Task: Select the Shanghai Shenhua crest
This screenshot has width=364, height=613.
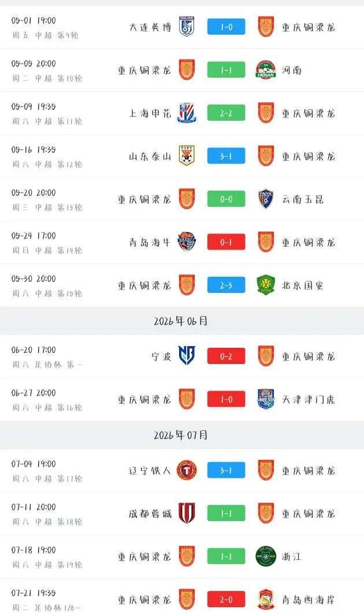Action: click(187, 113)
